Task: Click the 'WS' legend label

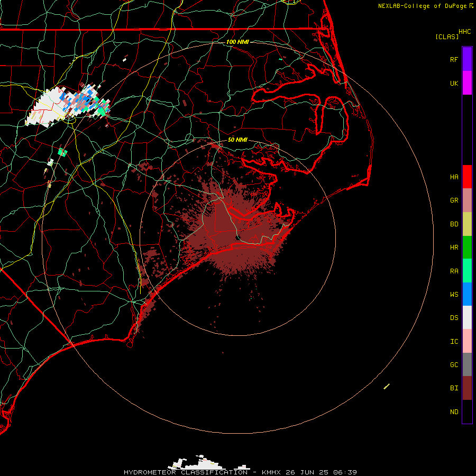Action: tap(454, 295)
